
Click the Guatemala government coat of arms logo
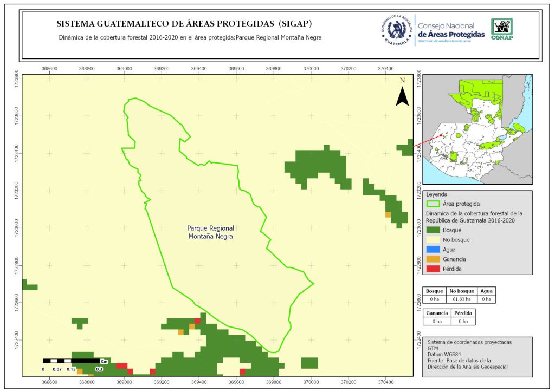click(396, 29)
